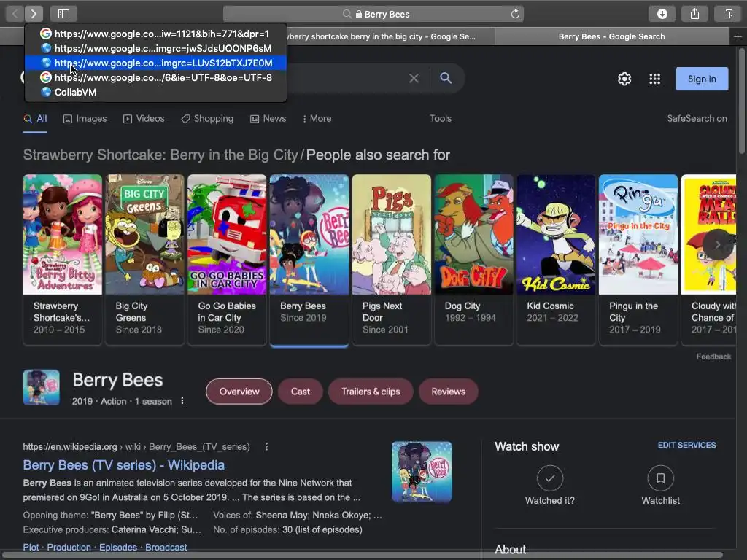747x560 pixels.
Task: Toggle the Safari sidebar button
Action: 64,14
